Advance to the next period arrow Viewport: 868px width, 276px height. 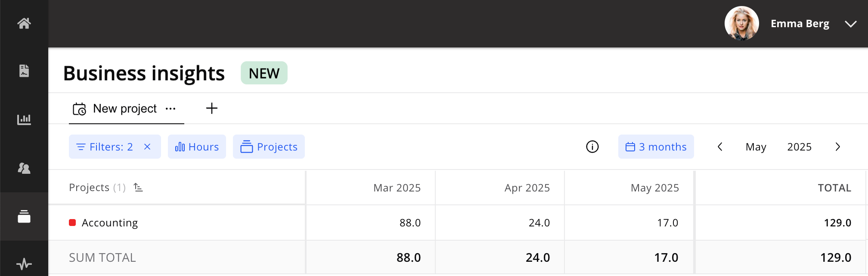point(838,147)
